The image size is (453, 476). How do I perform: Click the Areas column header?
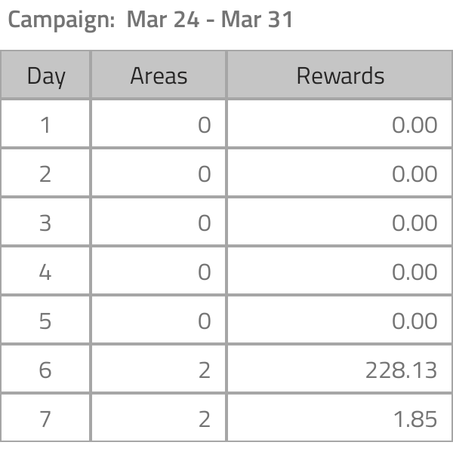pyautogui.click(x=159, y=75)
